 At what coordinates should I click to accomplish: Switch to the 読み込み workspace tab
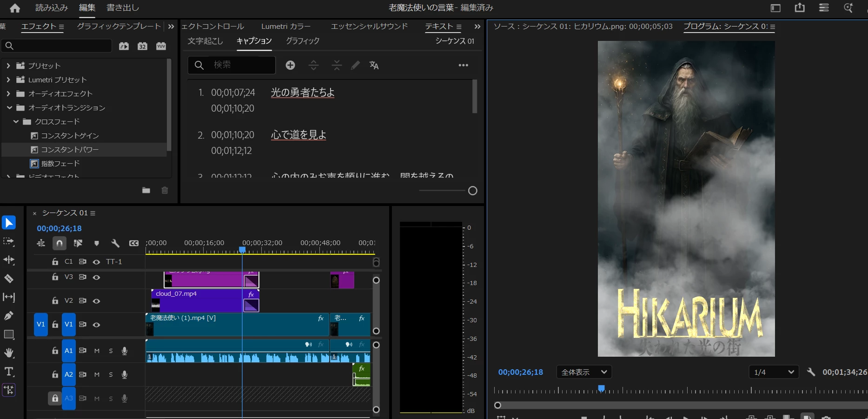pos(52,8)
